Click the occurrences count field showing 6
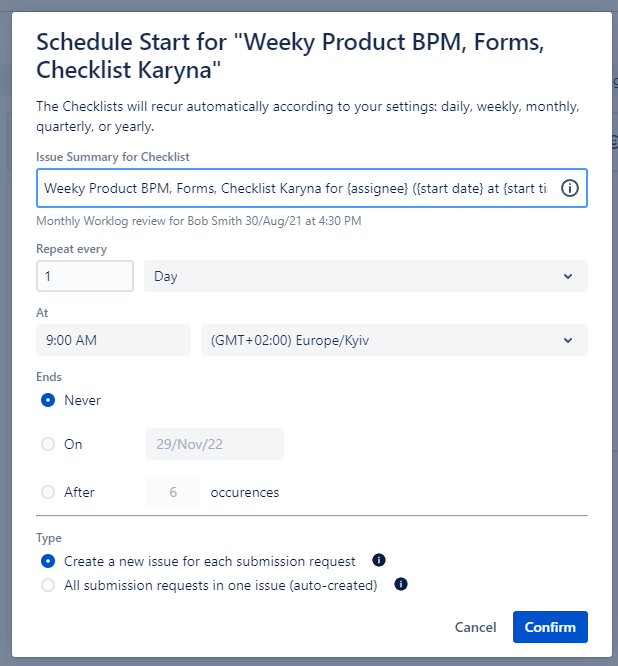Viewport: 618px width, 666px height. click(173, 492)
